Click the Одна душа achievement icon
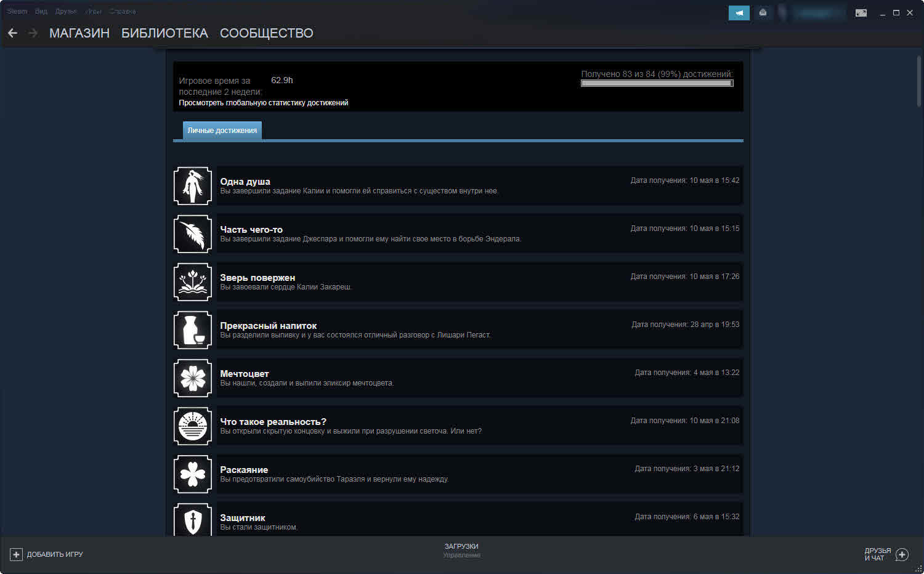 point(193,186)
